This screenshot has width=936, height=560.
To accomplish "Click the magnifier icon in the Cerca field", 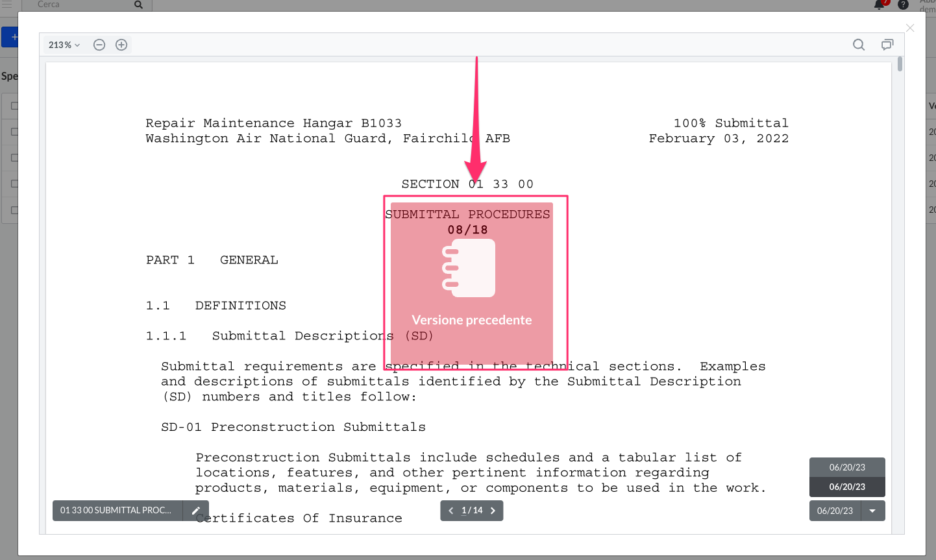I will [138, 5].
